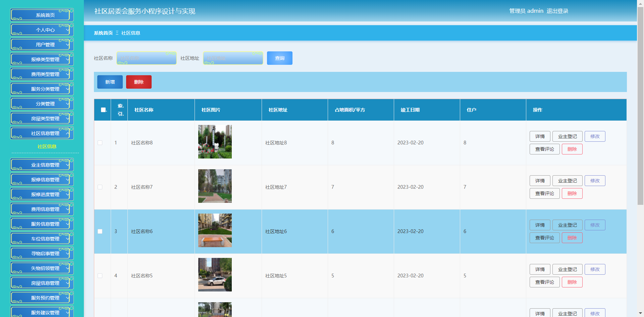Open 详情 for 社区名称7
The image size is (644, 317).
point(540,181)
